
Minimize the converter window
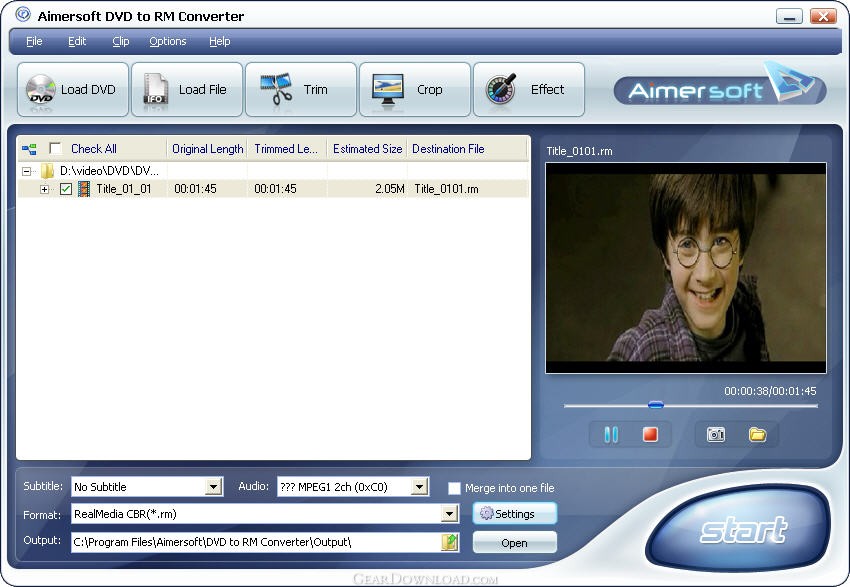[x=789, y=16]
